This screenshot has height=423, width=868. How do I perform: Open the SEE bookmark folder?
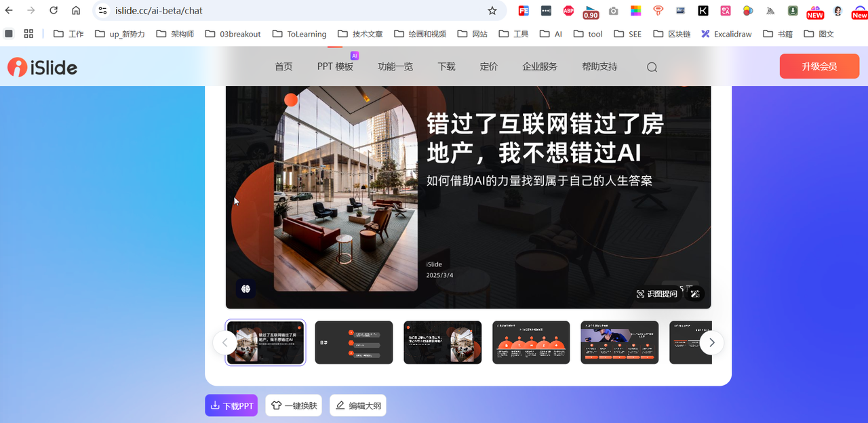coord(629,33)
